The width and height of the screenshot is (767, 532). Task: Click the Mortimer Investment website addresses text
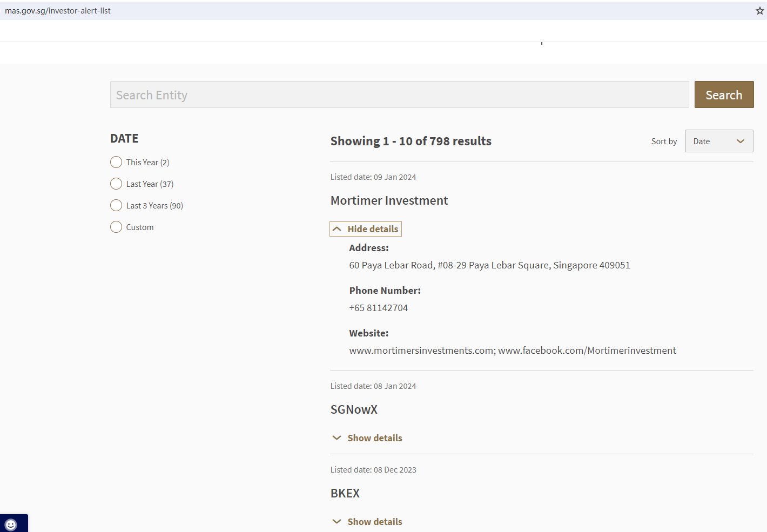point(512,351)
